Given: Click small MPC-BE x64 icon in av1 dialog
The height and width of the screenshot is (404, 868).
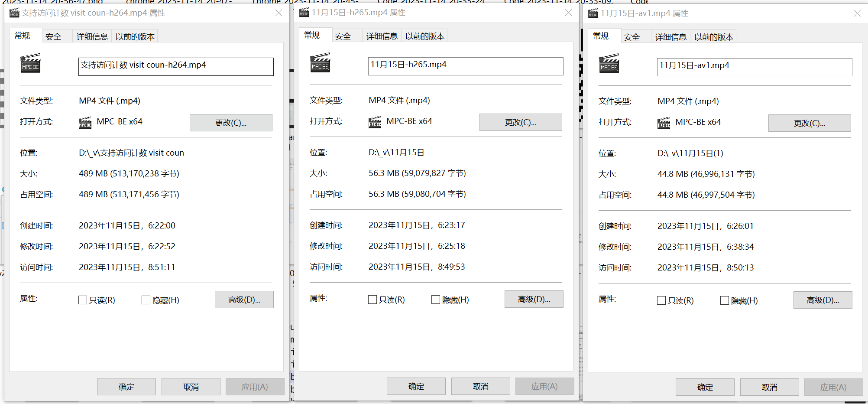Looking at the screenshot, I should point(664,123).
